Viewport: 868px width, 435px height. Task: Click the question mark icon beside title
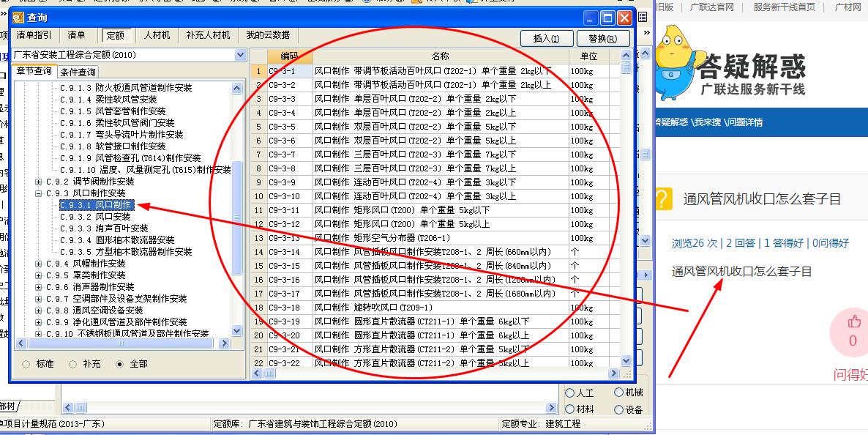pos(663,198)
